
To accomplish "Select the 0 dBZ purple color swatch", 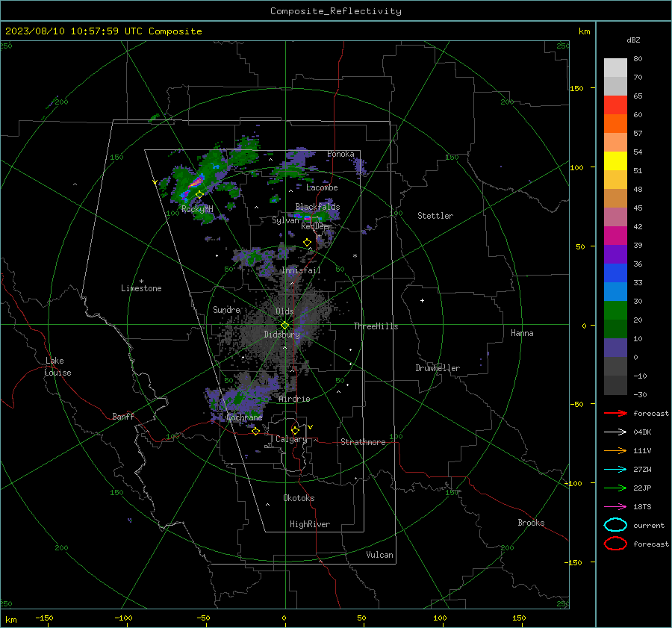I will [615, 348].
